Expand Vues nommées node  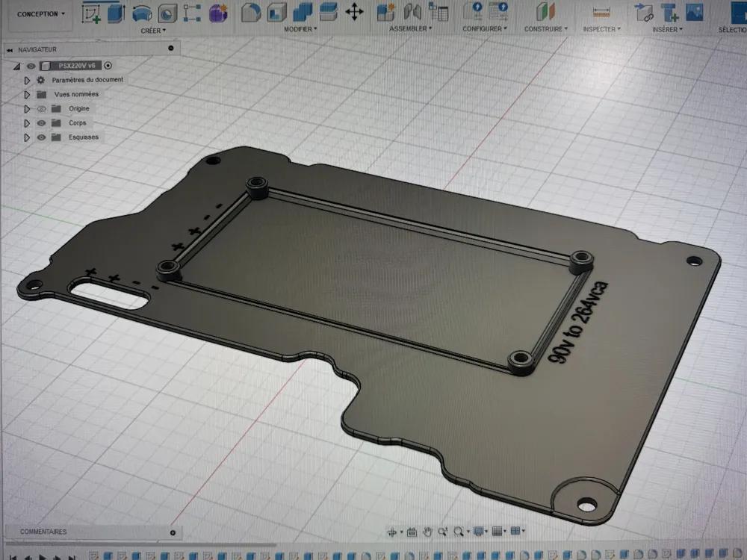(27, 95)
